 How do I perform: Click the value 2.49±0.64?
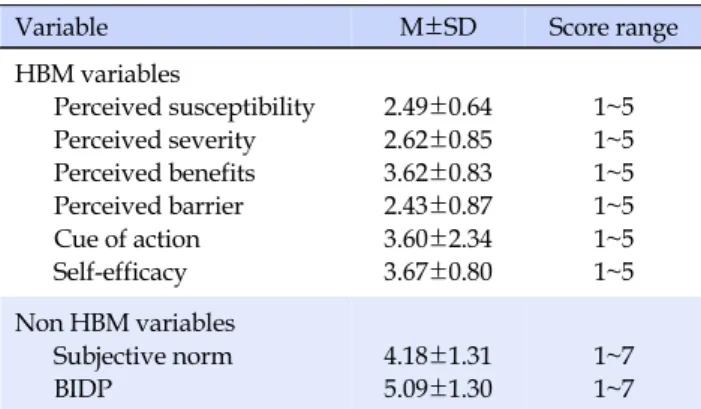[438, 107]
